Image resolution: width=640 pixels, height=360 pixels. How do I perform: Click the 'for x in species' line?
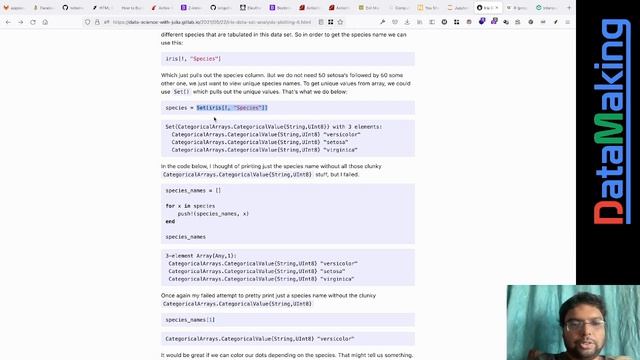click(190, 206)
